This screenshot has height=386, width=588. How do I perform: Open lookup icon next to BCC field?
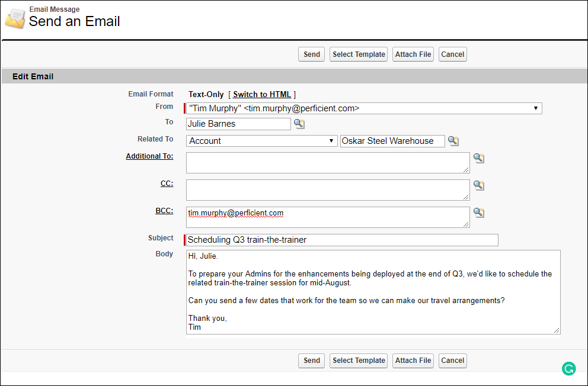pos(478,213)
